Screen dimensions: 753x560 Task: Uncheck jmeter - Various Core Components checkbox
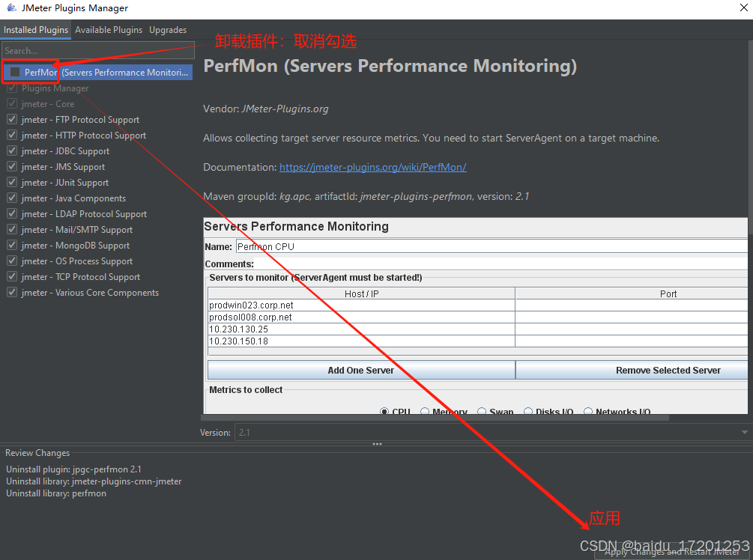(13, 292)
